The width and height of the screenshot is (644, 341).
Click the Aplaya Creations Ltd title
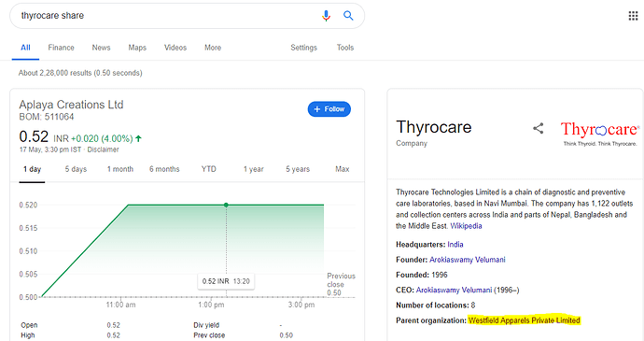click(x=71, y=105)
